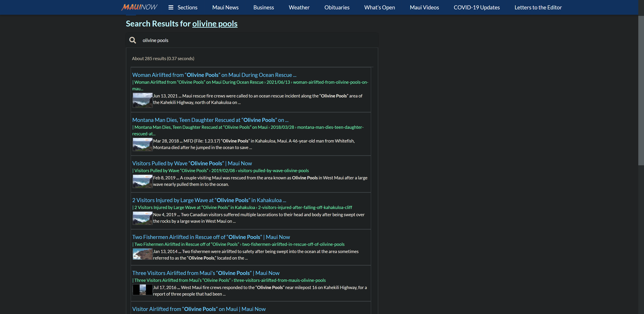Image resolution: width=644 pixels, height=314 pixels.
Task: Open 'Three Visitors Airlifted from Maui's' result
Action: click(x=206, y=273)
